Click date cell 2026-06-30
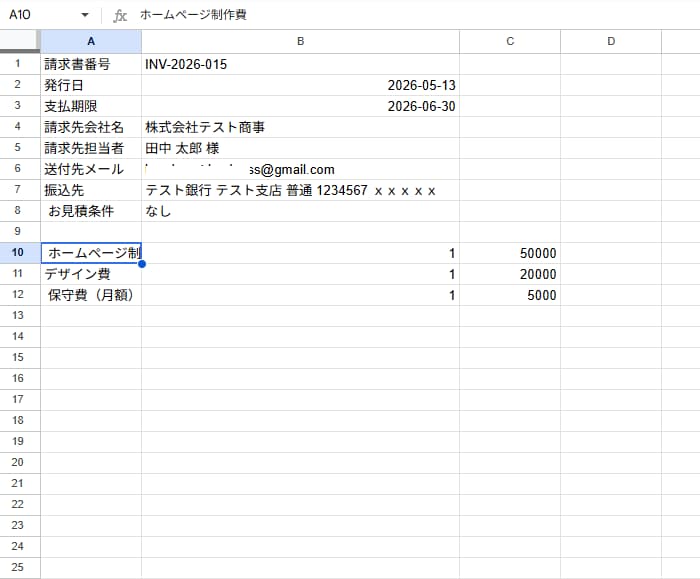This screenshot has height=579, width=700. (300, 106)
